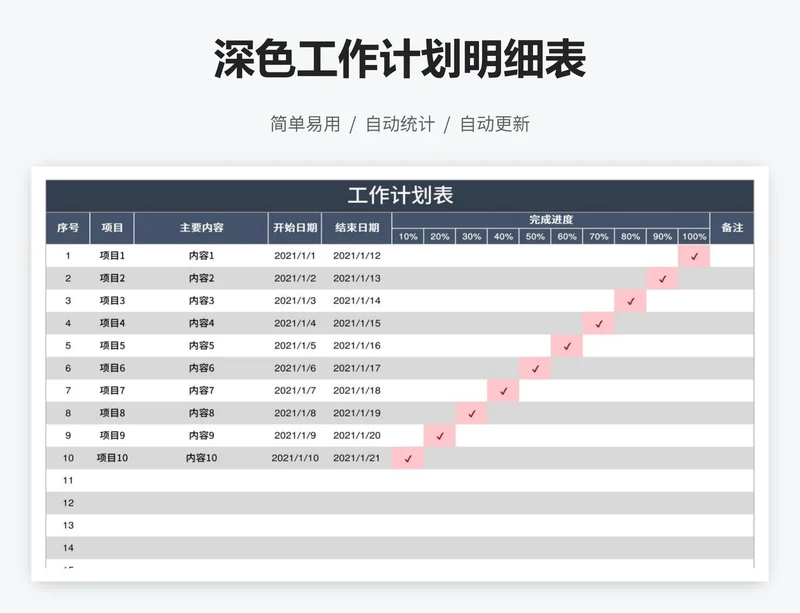The height and width of the screenshot is (613, 800).
Task: Select the 100% progress header
Action: click(694, 236)
